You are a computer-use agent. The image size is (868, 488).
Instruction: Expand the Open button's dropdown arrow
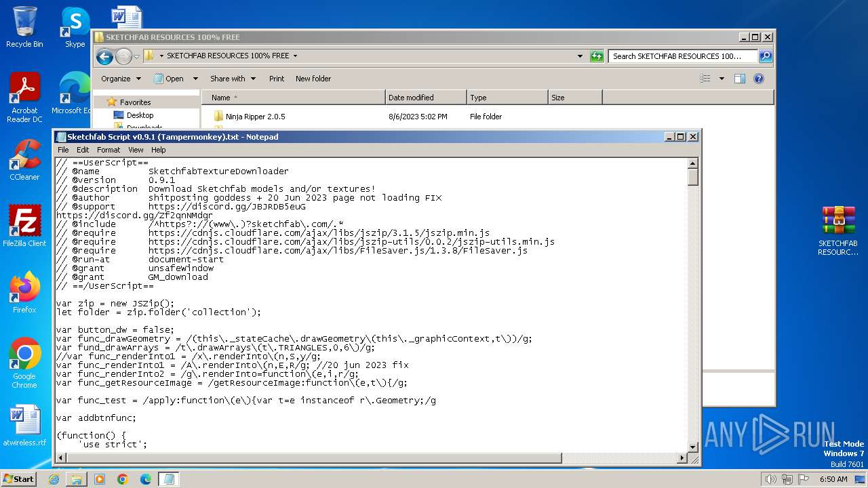click(195, 79)
